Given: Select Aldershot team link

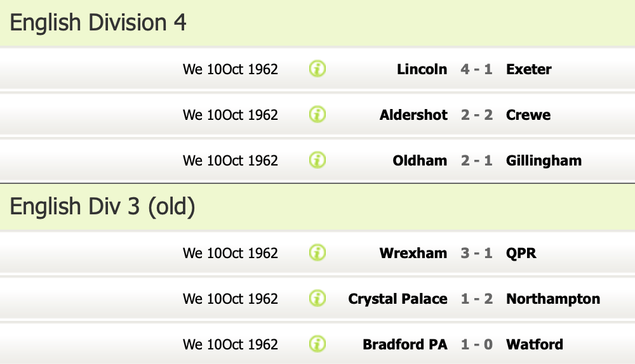Looking at the screenshot, I should pos(413,115).
